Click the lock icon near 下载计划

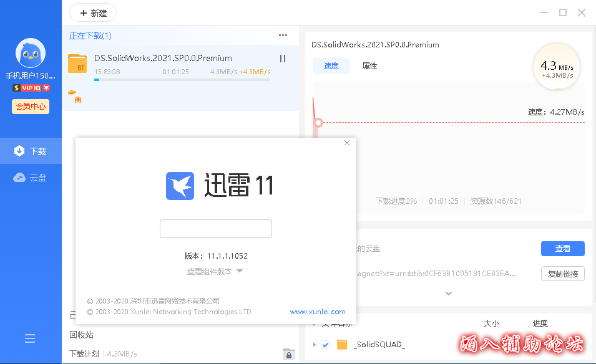pos(288,353)
